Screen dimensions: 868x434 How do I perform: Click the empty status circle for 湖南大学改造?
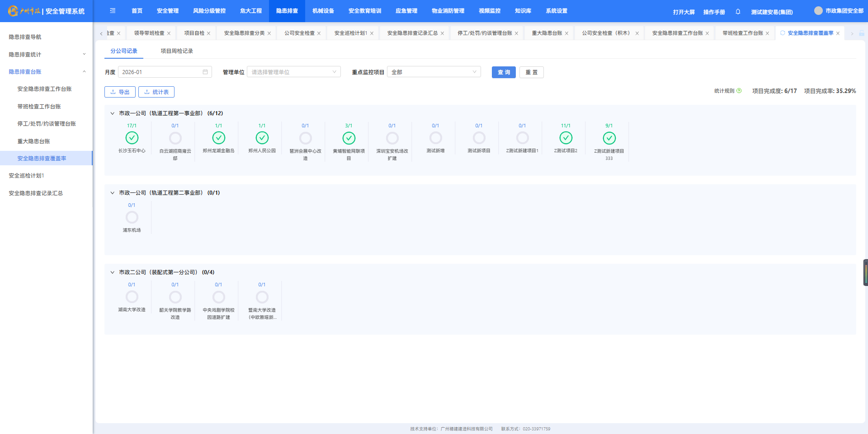coord(132,297)
